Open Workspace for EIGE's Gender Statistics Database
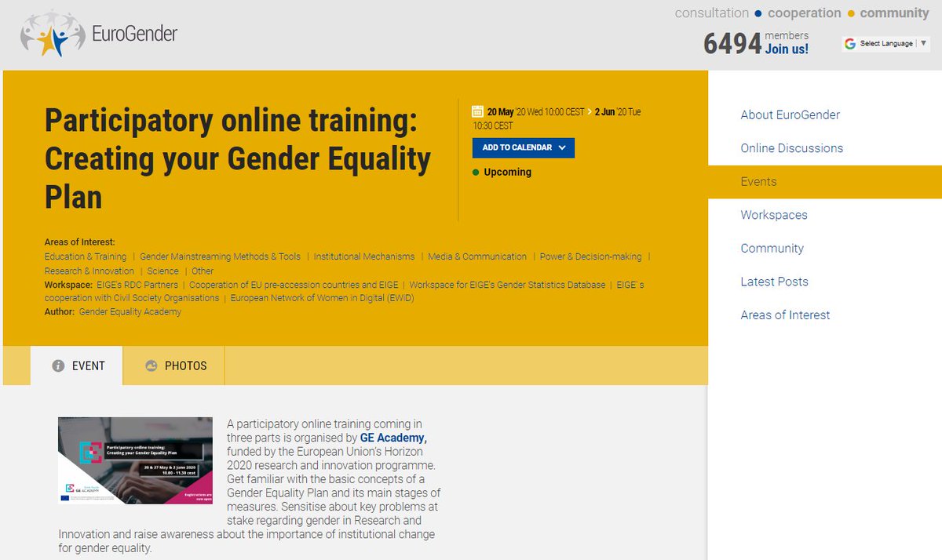The height and width of the screenshot is (560, 942). click(507, 285)
